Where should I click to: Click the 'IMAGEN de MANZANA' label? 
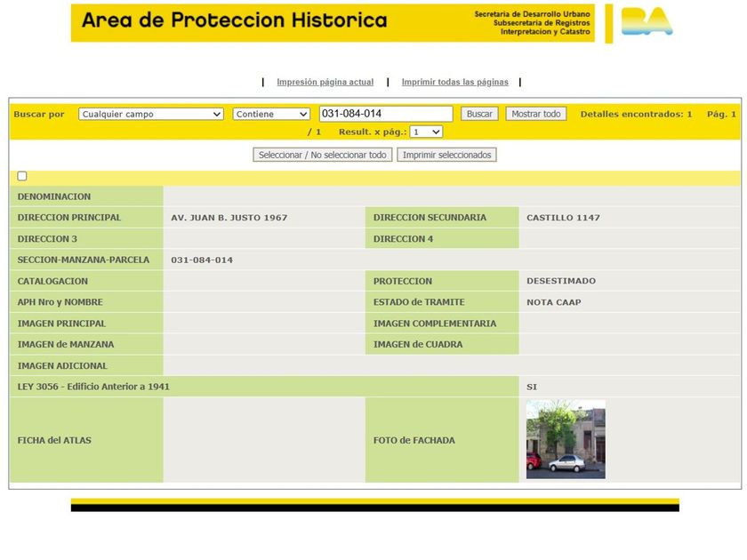[x=66, y=345]
